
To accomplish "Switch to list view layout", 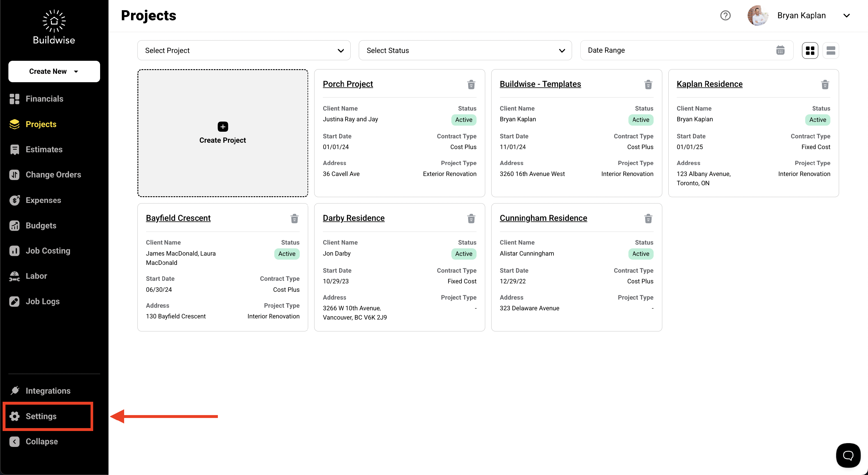I will (x=831, y=51).
